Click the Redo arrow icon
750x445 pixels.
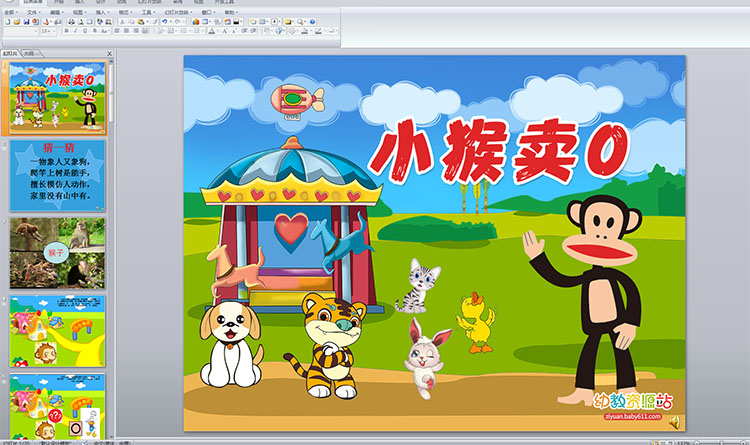click(x=177, y=22)
